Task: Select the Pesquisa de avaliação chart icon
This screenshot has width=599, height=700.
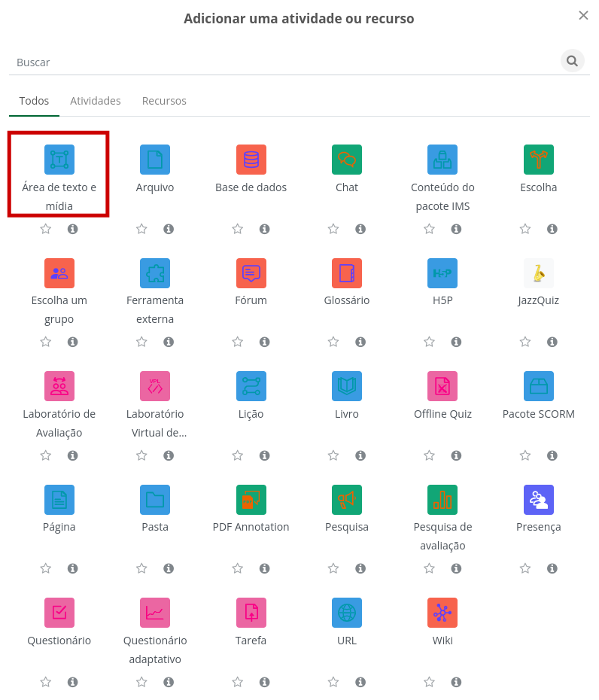Action: coord(442,500)
